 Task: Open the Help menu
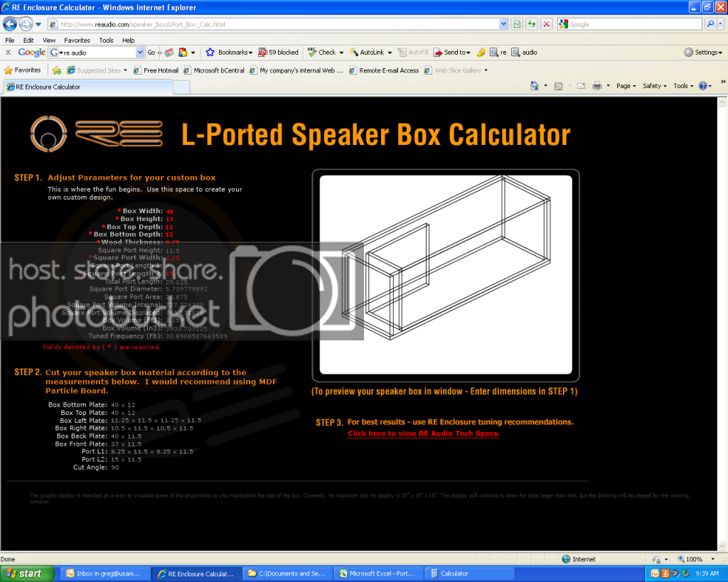(x=128, y=41)
